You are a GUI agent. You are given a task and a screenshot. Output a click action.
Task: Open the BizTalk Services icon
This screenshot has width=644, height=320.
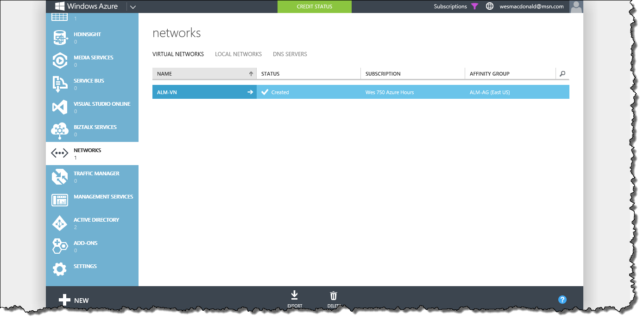60,131
